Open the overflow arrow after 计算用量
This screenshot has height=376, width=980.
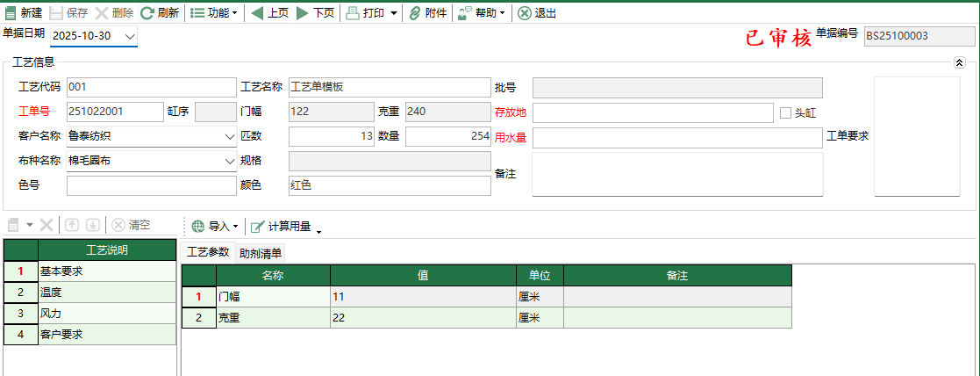pos(318,232)
